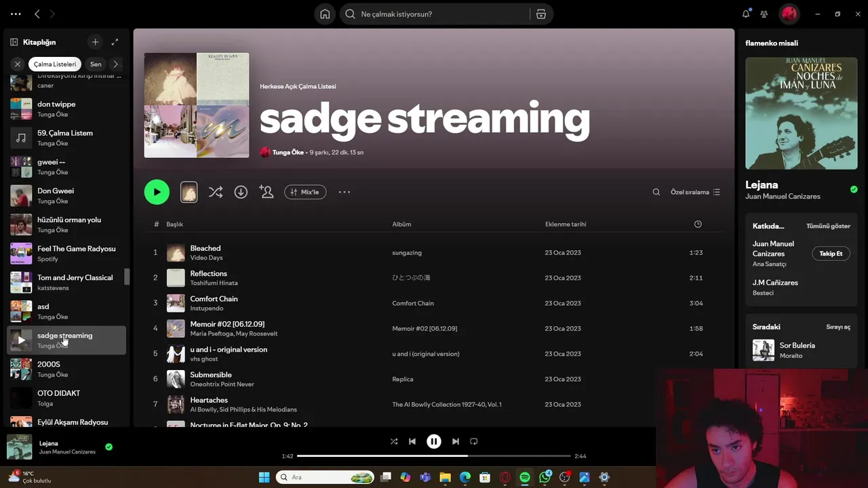Seek on the playback progress bar
868x488 pixels.
coord(434,456)
